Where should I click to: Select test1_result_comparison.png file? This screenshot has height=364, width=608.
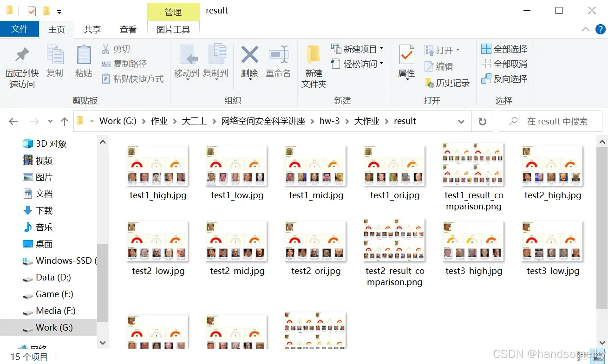click(x=474, y=176)
